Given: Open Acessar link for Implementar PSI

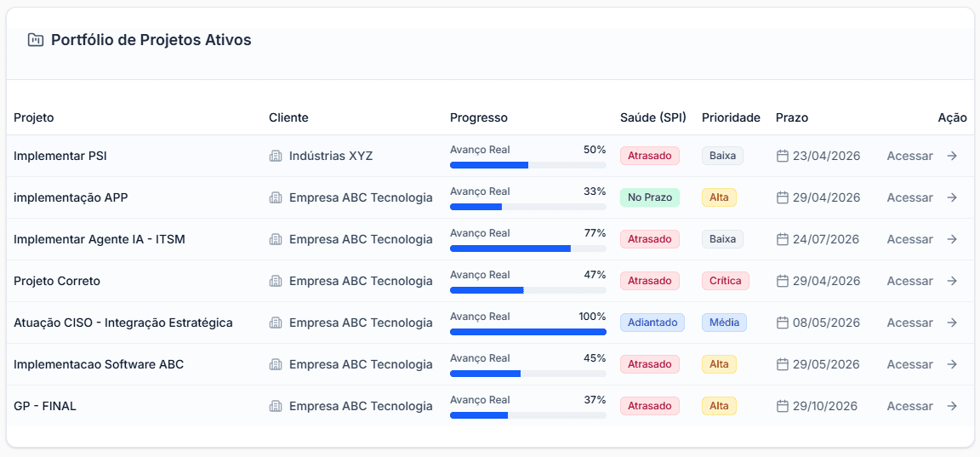Looking at the screenshot, I should click(x=909, y=156).
